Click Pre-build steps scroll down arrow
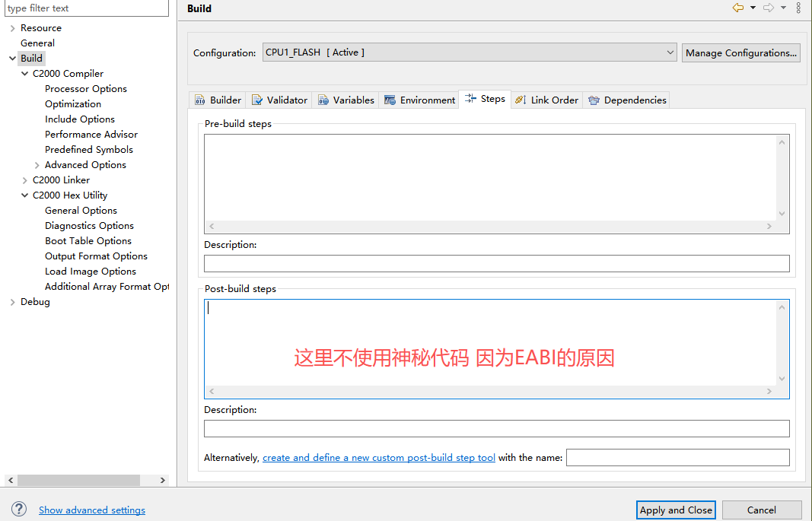Image resolution: width=812 pixels, height=521 pixels. tap(782, 214)
